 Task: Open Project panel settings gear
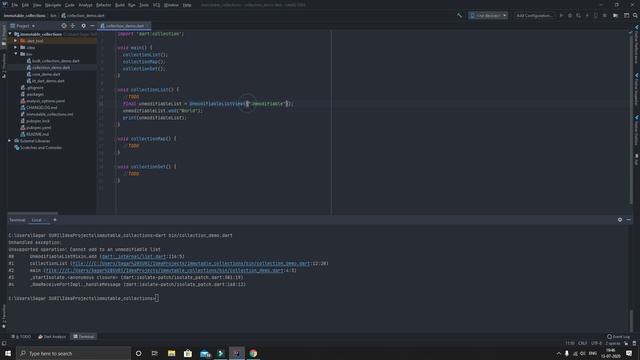(84, 26)
